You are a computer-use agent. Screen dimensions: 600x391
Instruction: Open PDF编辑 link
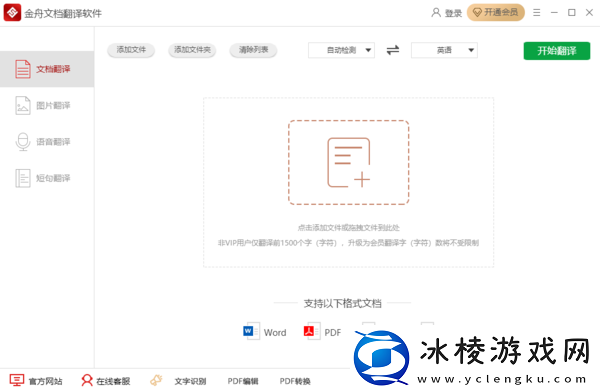tap(243, 381)
